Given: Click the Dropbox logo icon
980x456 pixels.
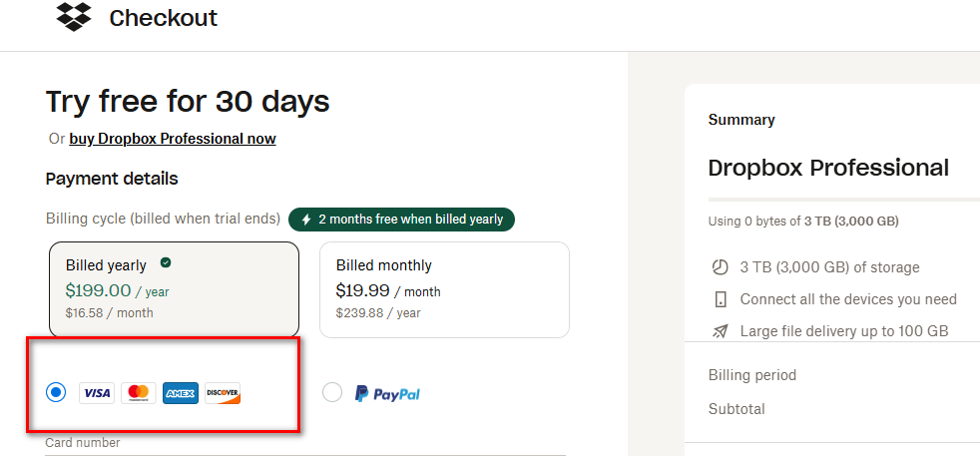Looking at the screenshot, I should point(74,17).
